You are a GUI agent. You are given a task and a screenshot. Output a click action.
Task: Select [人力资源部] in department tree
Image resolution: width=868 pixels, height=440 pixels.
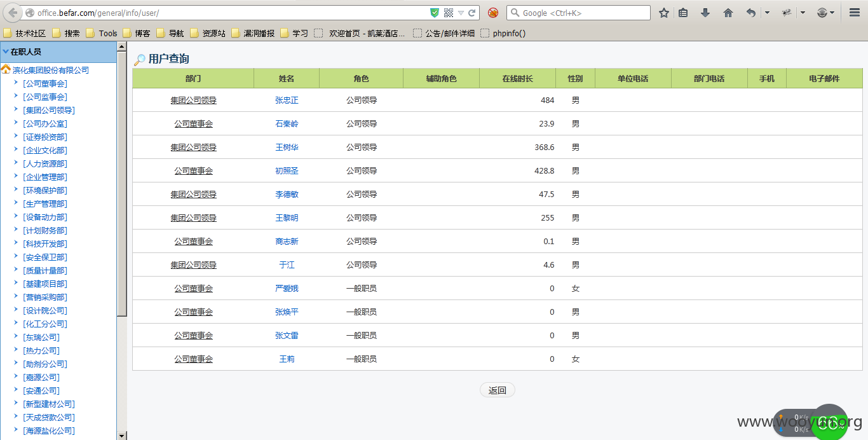44,163
